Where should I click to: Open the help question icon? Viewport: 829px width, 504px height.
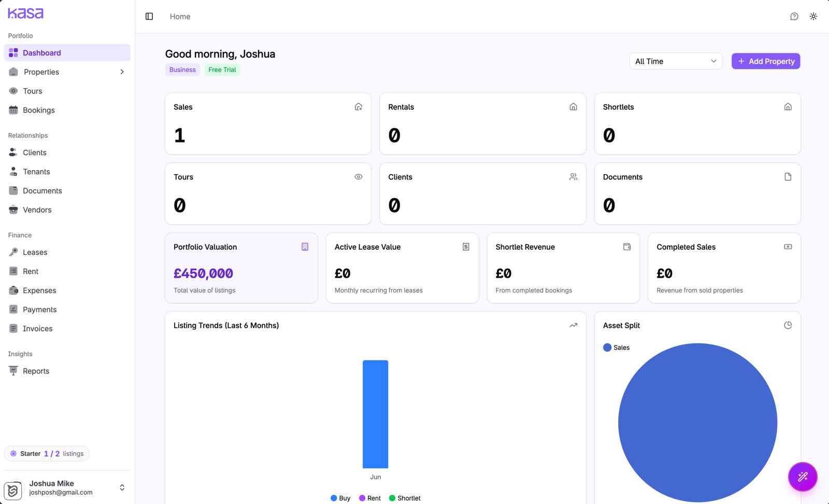tap(794, 17)
